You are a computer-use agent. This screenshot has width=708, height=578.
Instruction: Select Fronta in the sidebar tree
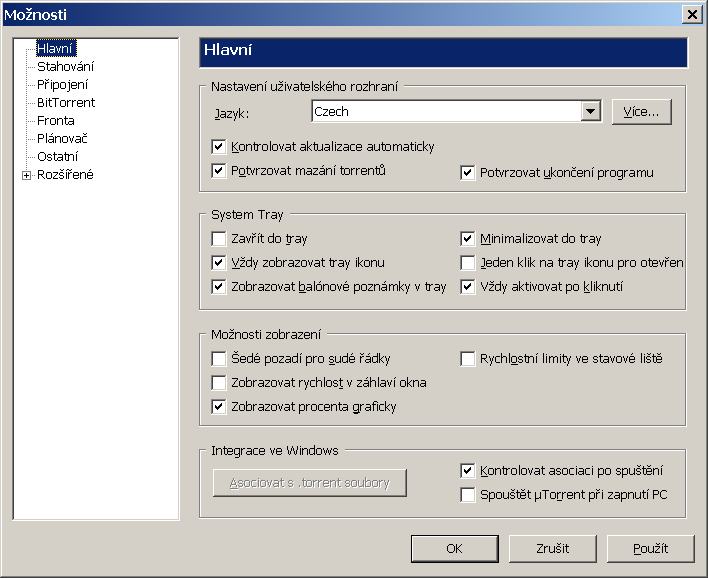pos(56,120)
